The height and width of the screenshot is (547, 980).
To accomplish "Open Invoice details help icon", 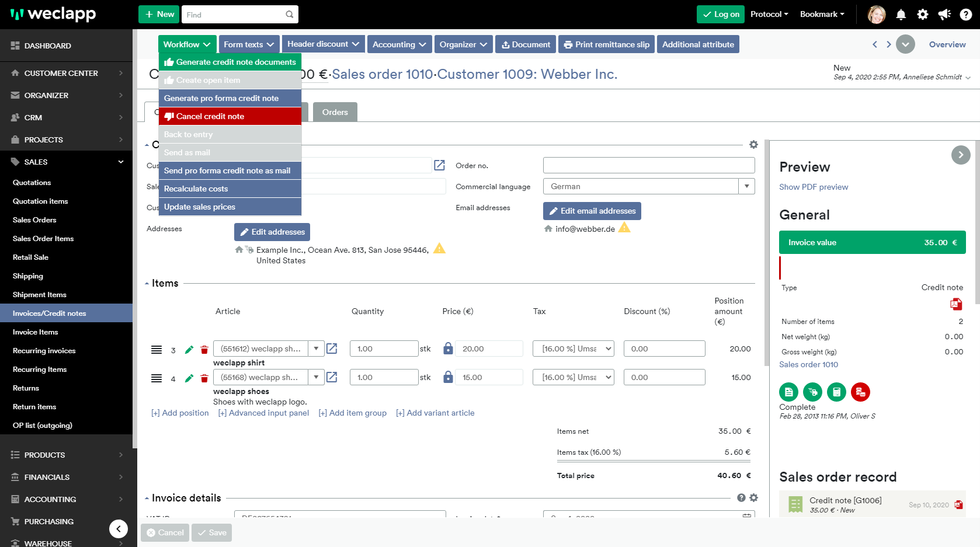I will tap(741, 497).
